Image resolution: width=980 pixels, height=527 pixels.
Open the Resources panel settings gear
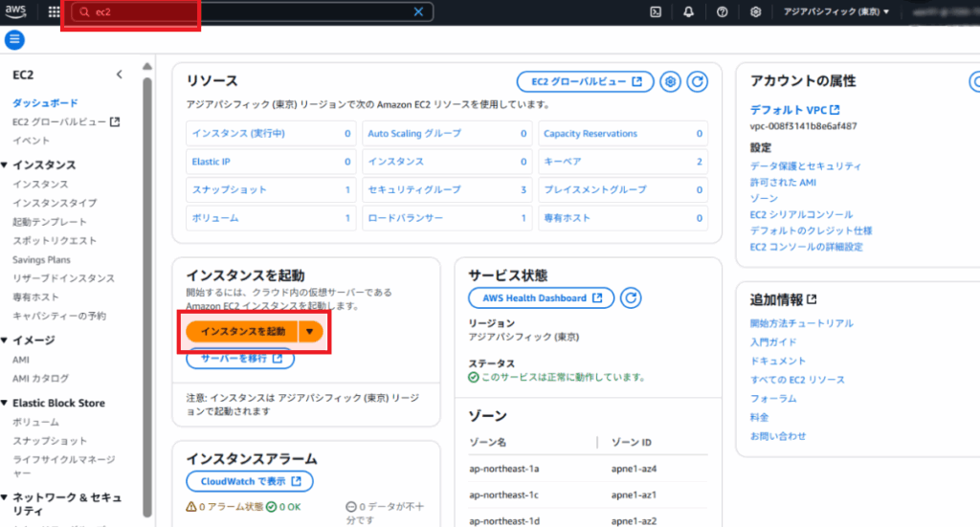click(x=671, y=81)
